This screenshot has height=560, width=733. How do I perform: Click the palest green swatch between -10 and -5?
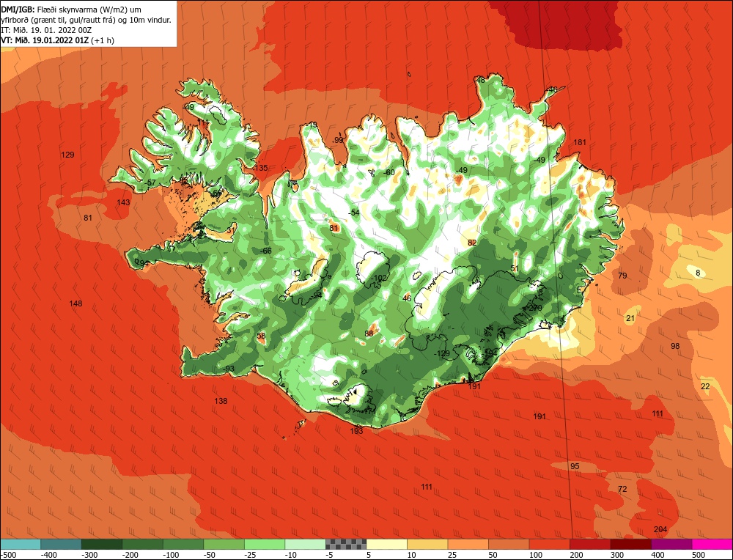click(x=305, y=544)
